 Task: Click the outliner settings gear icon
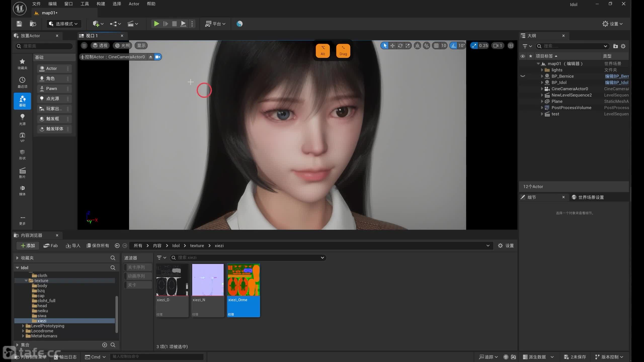coord(623,46)
